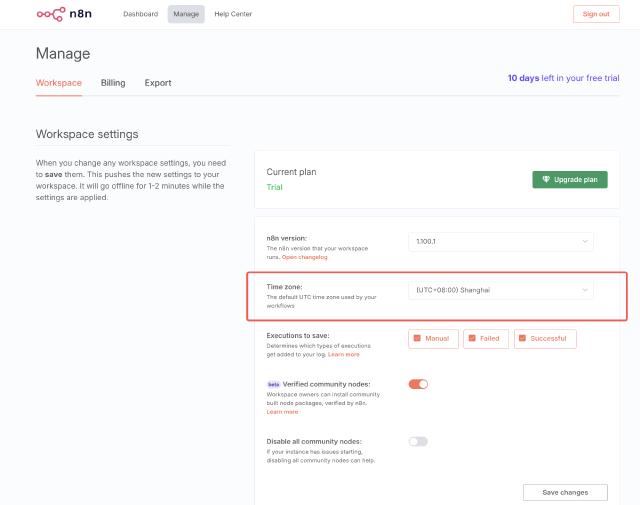Open the Dashboard nav item

140,14
